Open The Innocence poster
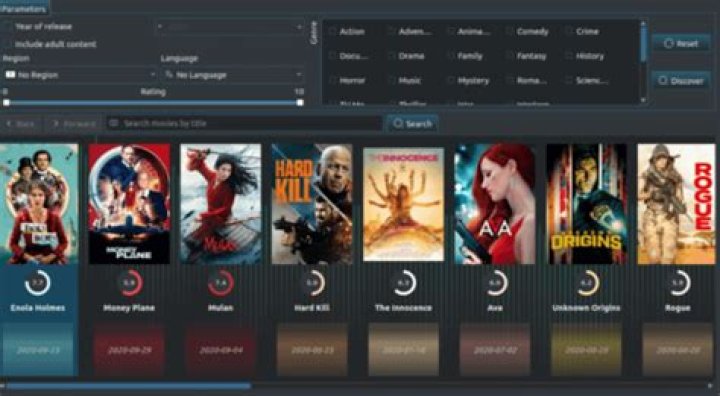This screenshot has width=720, height=396. pos(404,204)
